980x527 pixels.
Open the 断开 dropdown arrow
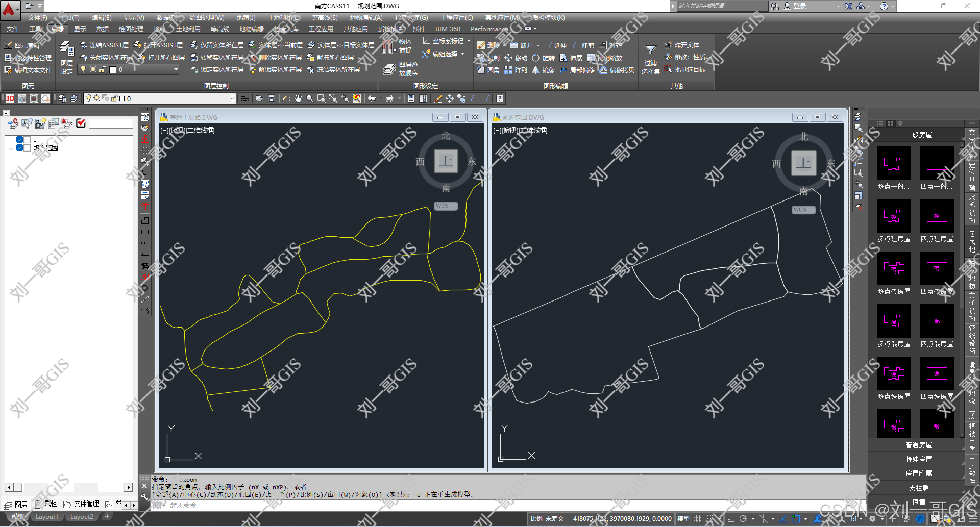point(538,45)
